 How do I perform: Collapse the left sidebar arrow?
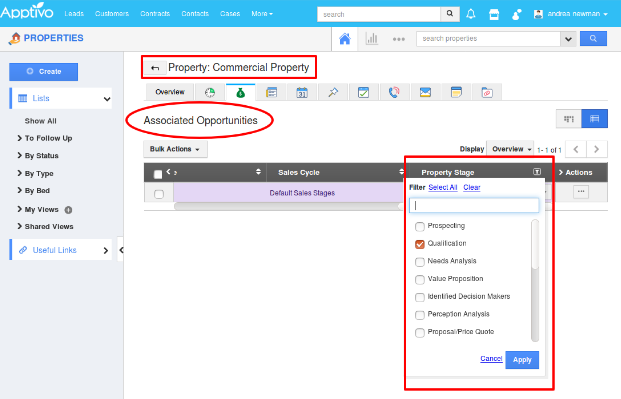[121, 250]
